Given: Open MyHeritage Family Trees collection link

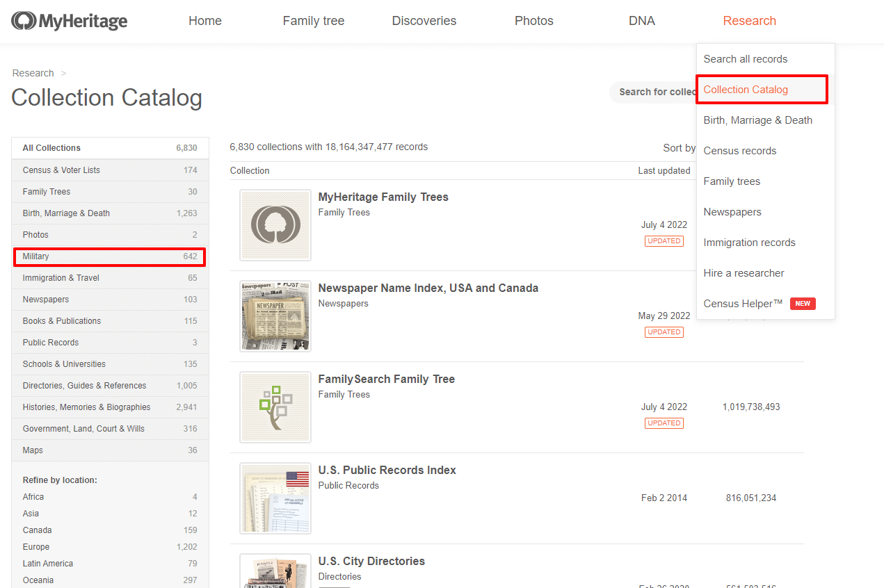Looking at the screenshot, I should pos(383,197).
